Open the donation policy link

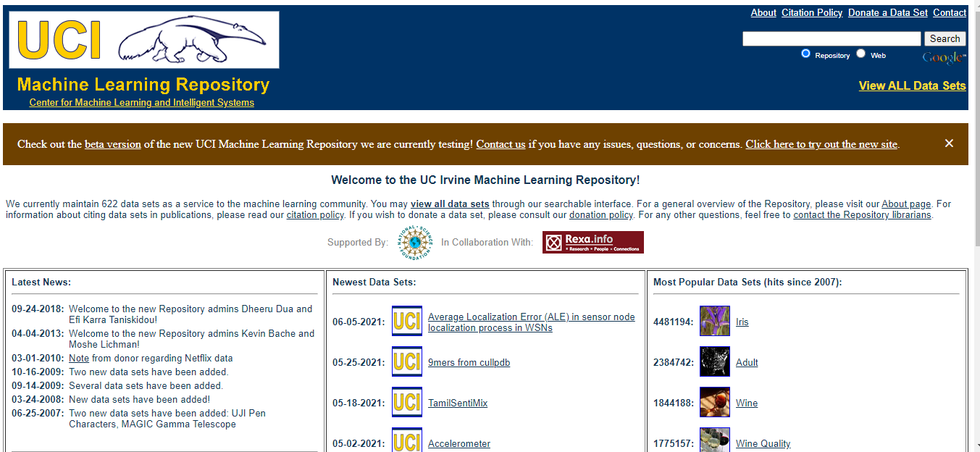(601, 215)
